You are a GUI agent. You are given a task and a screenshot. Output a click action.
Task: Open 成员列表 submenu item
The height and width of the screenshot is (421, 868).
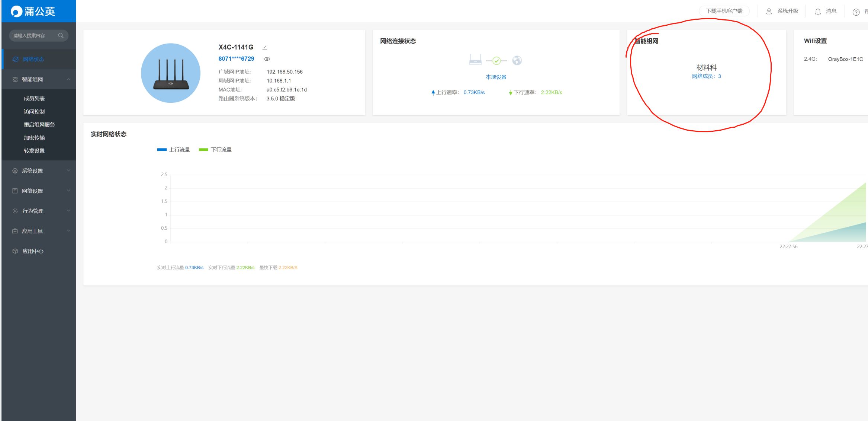[34, 99]
